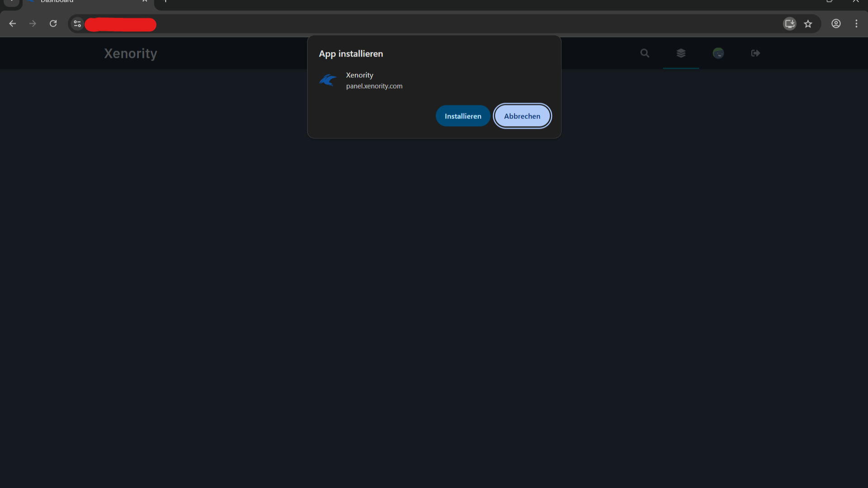
Task: Open a new browser tab
Action: click(x=165, y=2)
